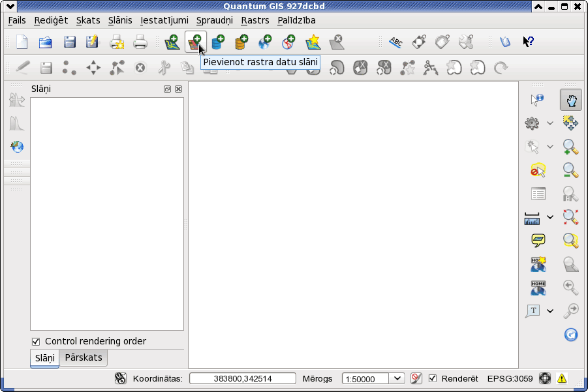This screenshot has width=588, height=392.
Task: Select text annotation T tool
Action: 533,310
